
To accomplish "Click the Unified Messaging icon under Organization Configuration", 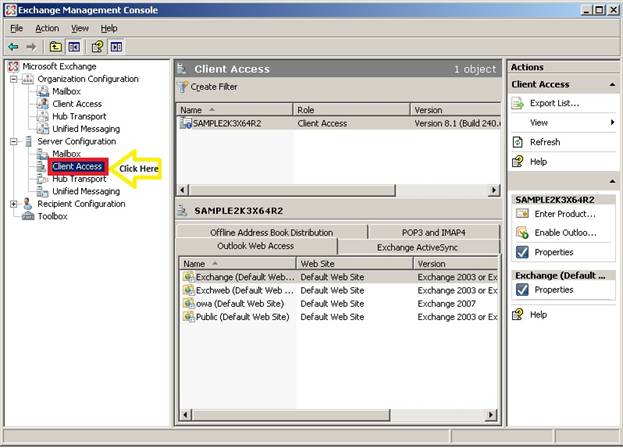I will coord(43,129).
